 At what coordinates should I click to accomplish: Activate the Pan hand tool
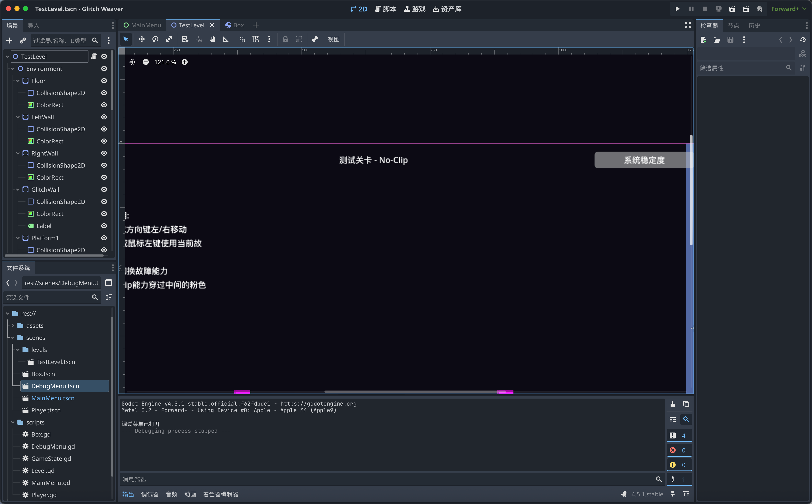pyautogui.click(x=212, y=39)
